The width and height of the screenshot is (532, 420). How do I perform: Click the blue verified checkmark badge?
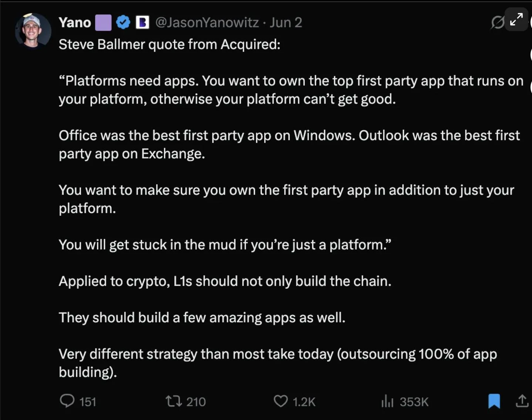click(123, 22)
